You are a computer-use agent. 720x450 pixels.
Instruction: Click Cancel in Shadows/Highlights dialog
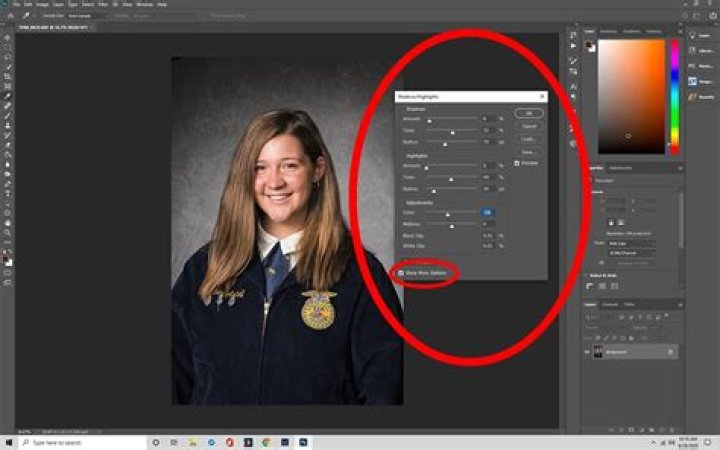[529, 126]
